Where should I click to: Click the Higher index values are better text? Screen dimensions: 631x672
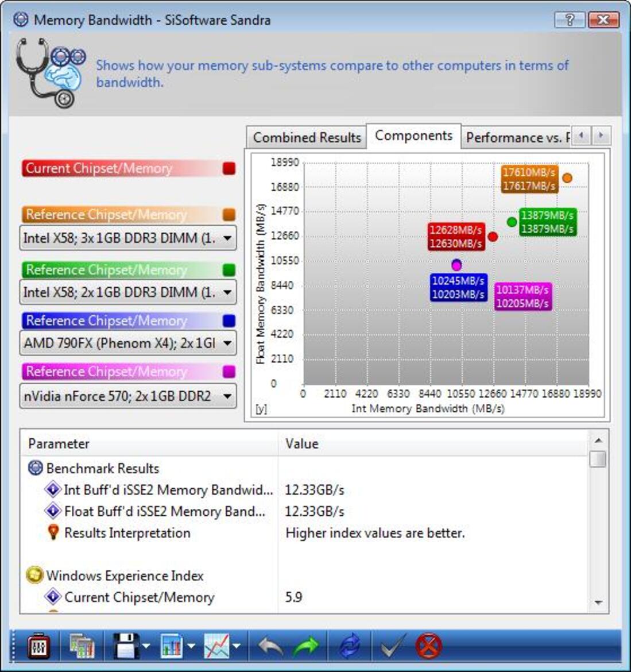pos(375,533)
